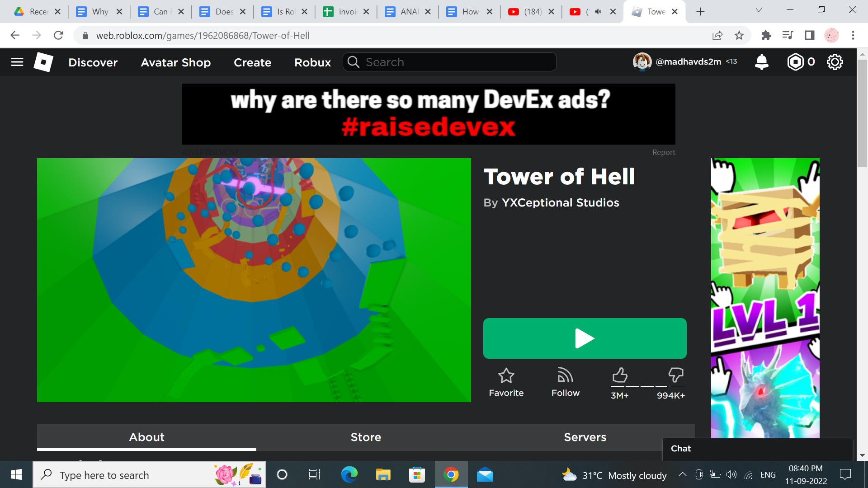
Task: Open Avatar Shop in the navbar
Action: click(175, 62)
